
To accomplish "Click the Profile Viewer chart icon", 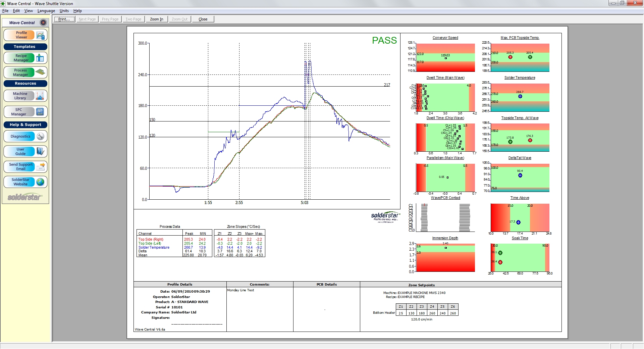I will coord(40,35).
